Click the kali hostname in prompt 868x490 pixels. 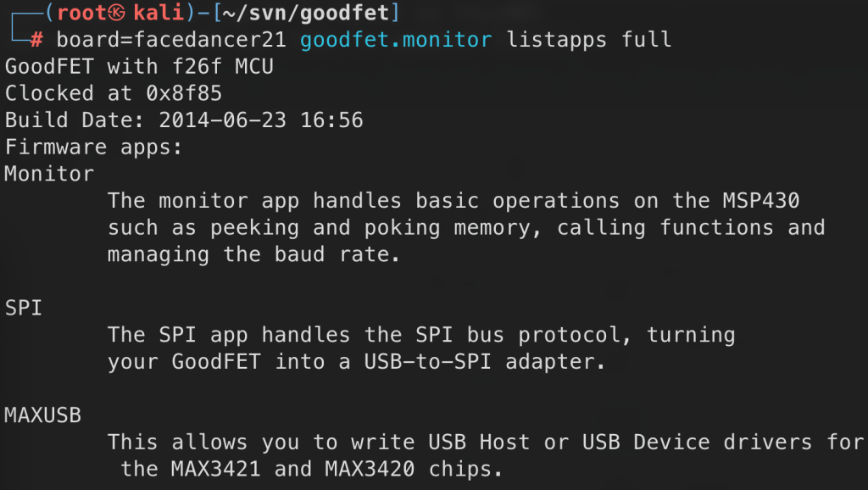159,12
